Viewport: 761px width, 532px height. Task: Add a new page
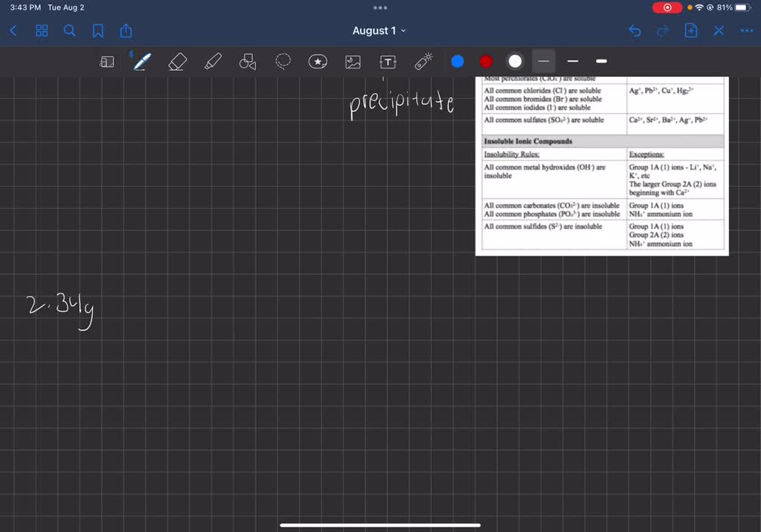pyautogui.click(x=690, y=30)
